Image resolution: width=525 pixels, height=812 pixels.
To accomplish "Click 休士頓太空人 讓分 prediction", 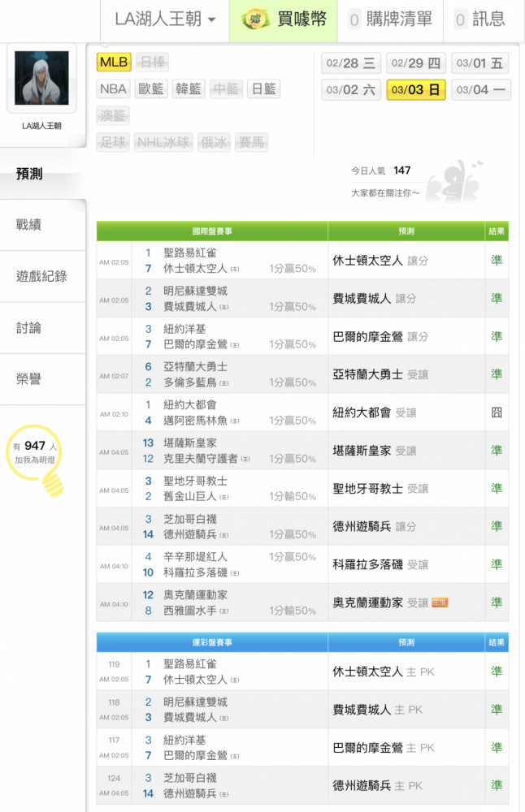I will tap(380, 261).
